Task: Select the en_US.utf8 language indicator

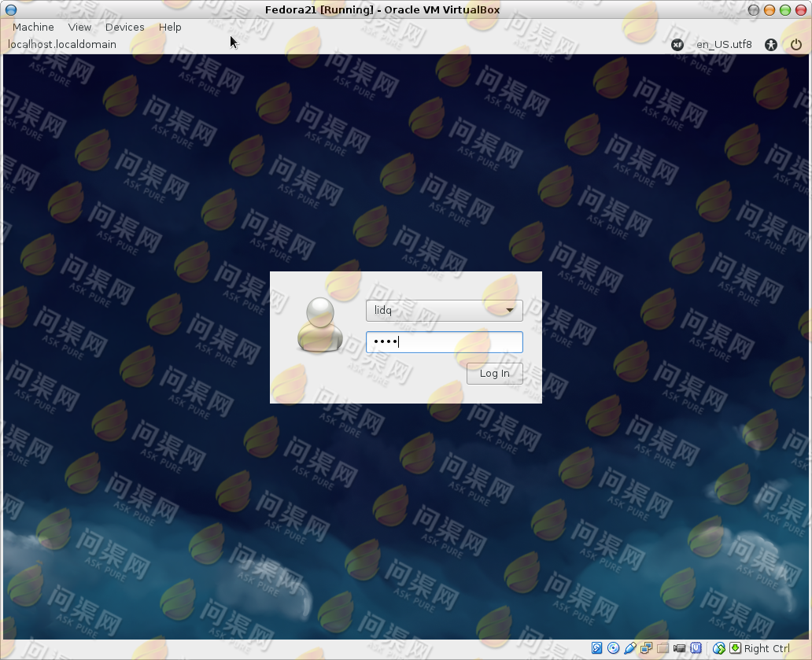Action: click(724, 45)
